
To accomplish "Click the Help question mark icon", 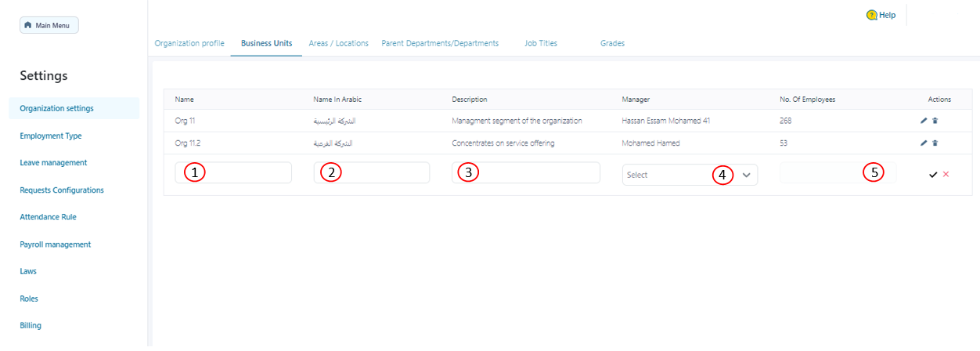I will [x=871, y=15].
